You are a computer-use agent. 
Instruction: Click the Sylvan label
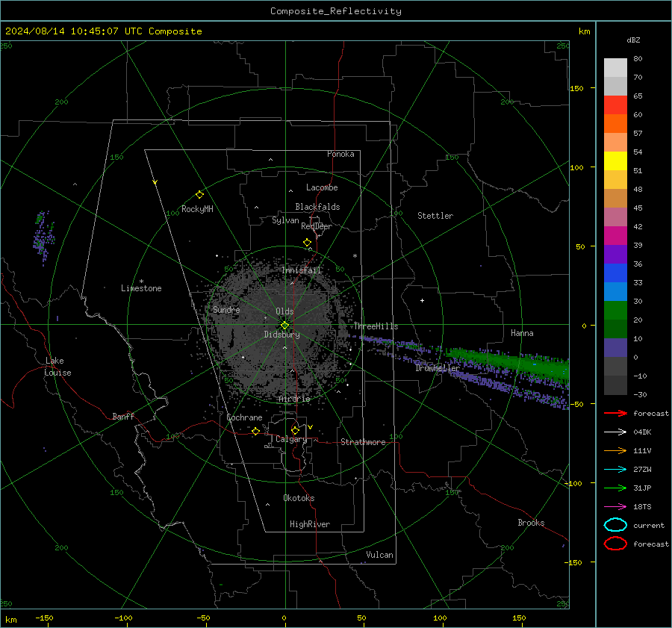(x=285, y=220)
